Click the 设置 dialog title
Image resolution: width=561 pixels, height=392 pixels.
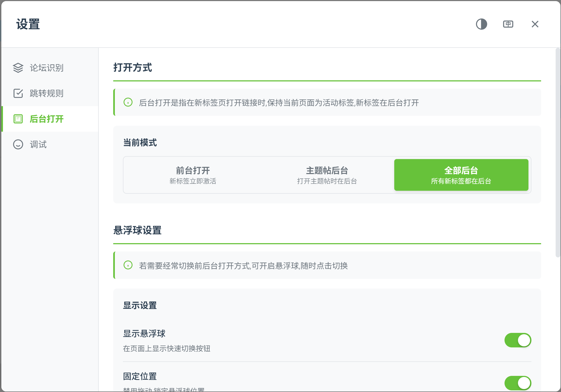click(x=28, y=24)
